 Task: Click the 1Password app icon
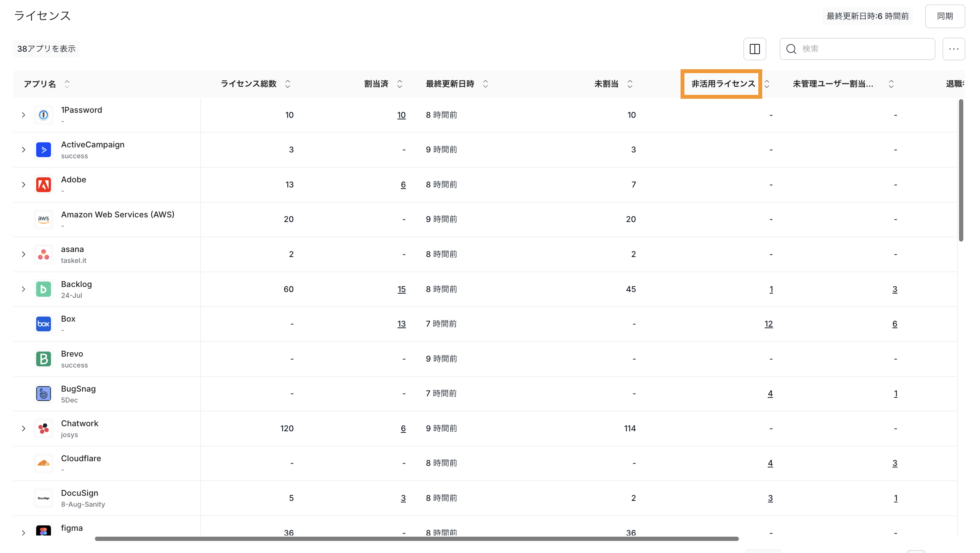44,115
